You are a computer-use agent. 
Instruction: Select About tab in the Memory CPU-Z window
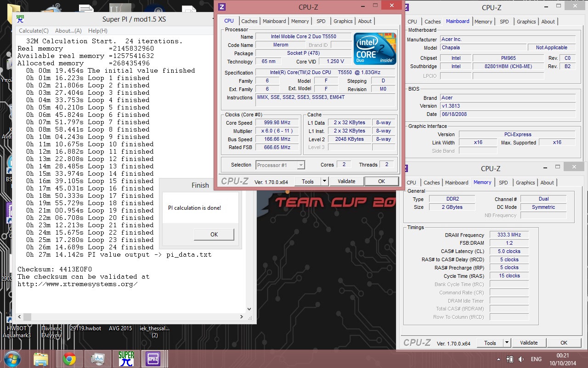[547, 183]
